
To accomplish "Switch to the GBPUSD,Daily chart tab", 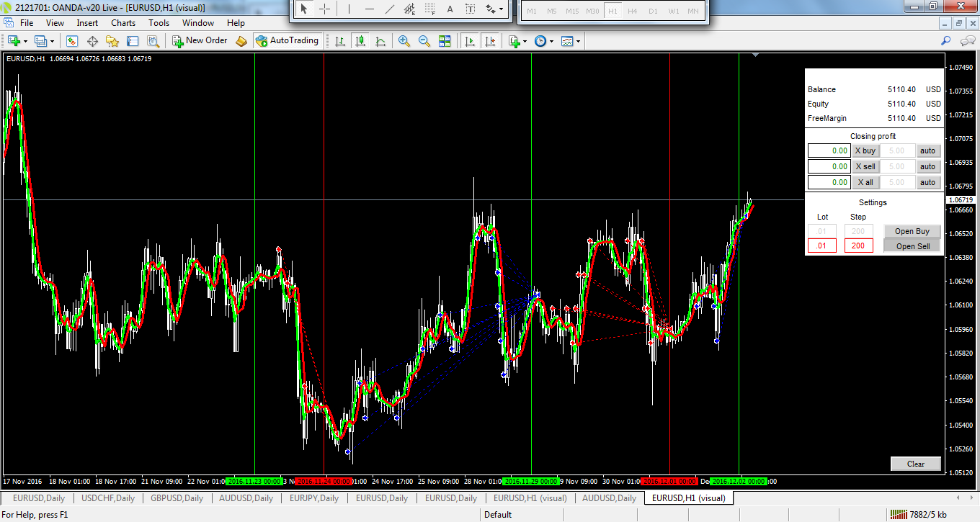I will [177, 498].
